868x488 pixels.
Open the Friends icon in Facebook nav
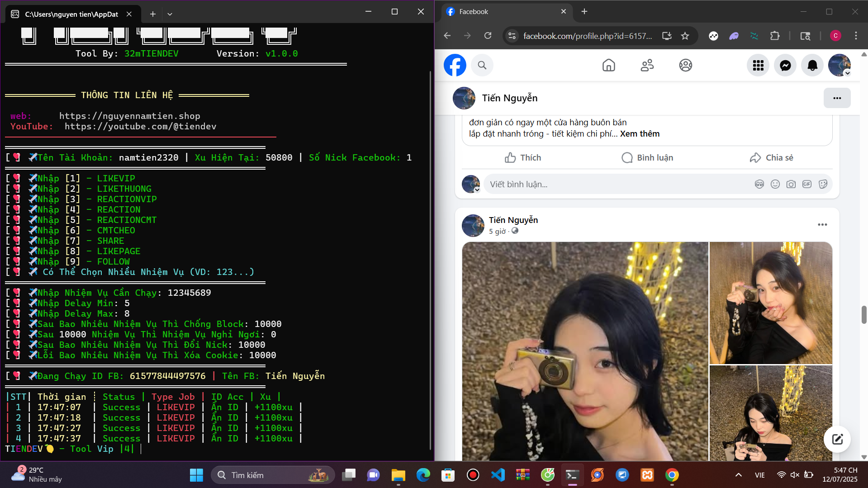click(647, 65)
